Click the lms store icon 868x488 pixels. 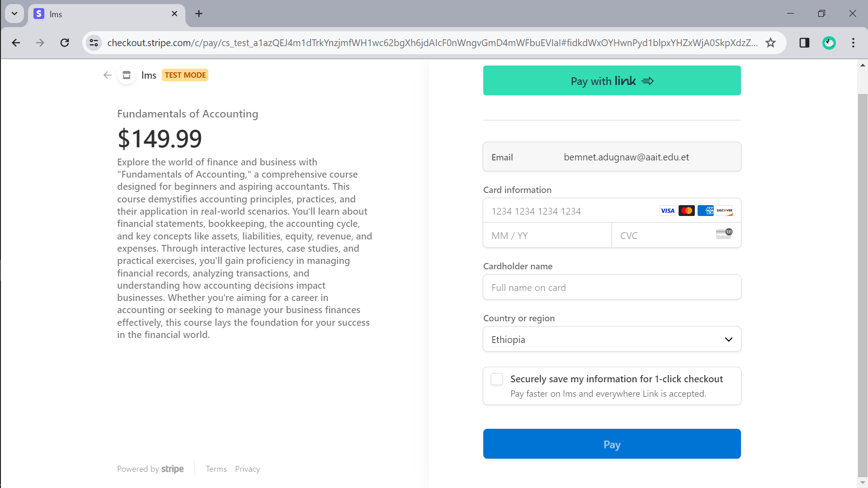(x=127, y=75)
